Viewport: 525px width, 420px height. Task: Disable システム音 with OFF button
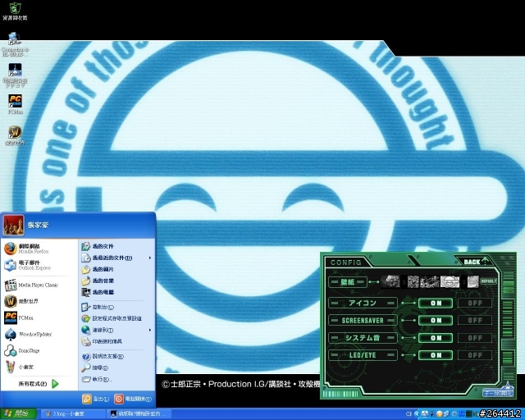[x=475, y=338]
